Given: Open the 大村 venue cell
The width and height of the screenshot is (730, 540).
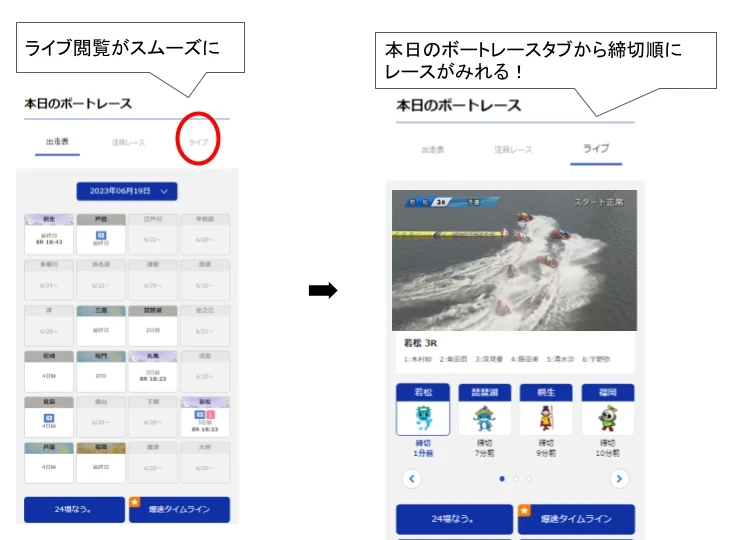Looking at the screenshot, I should 205,462.
